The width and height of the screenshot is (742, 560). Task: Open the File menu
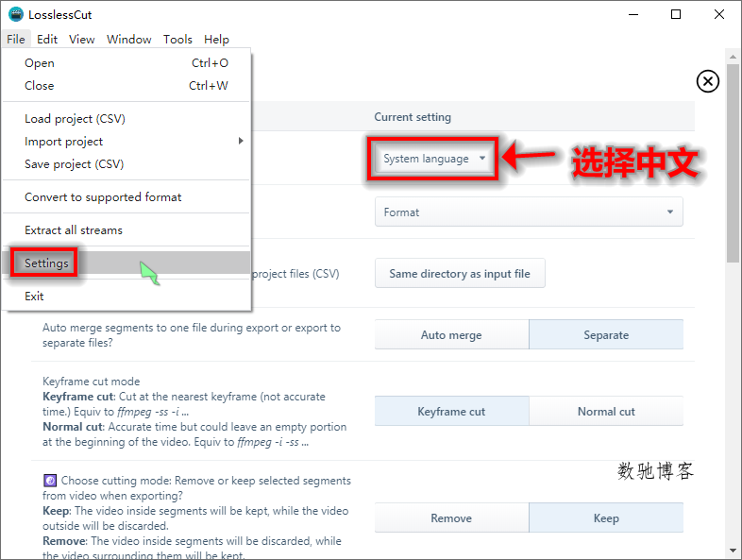16,40
